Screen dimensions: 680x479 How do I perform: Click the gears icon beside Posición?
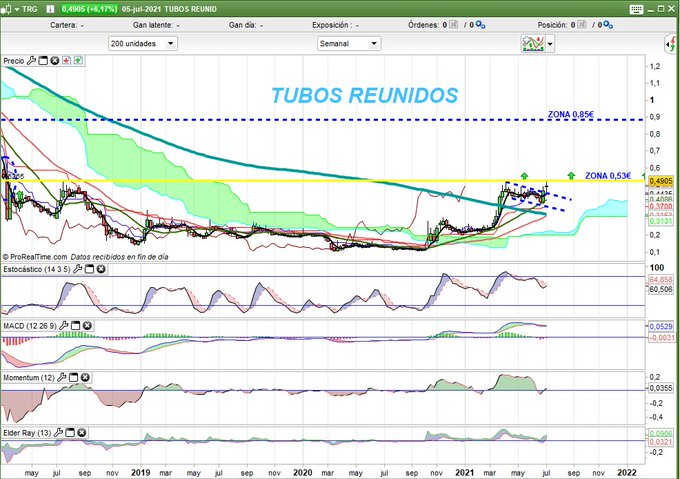pos(608,25)
